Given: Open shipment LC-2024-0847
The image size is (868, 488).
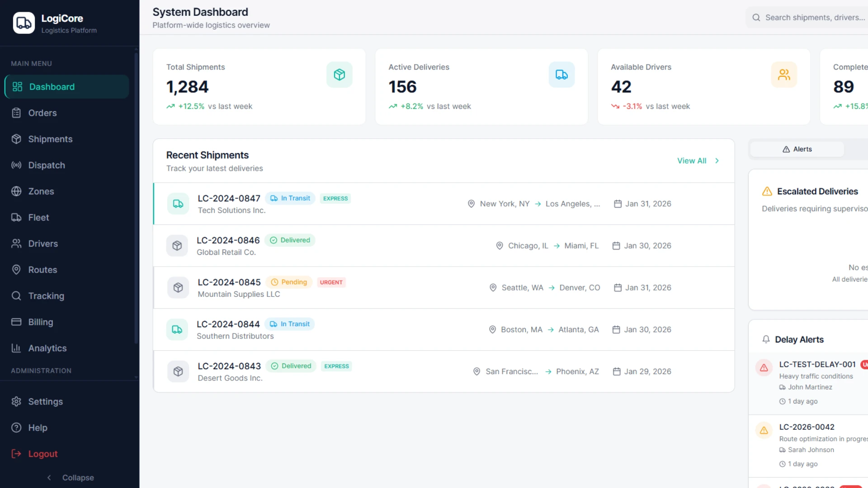Looking at the screenshot, I should tap(444, 204).
